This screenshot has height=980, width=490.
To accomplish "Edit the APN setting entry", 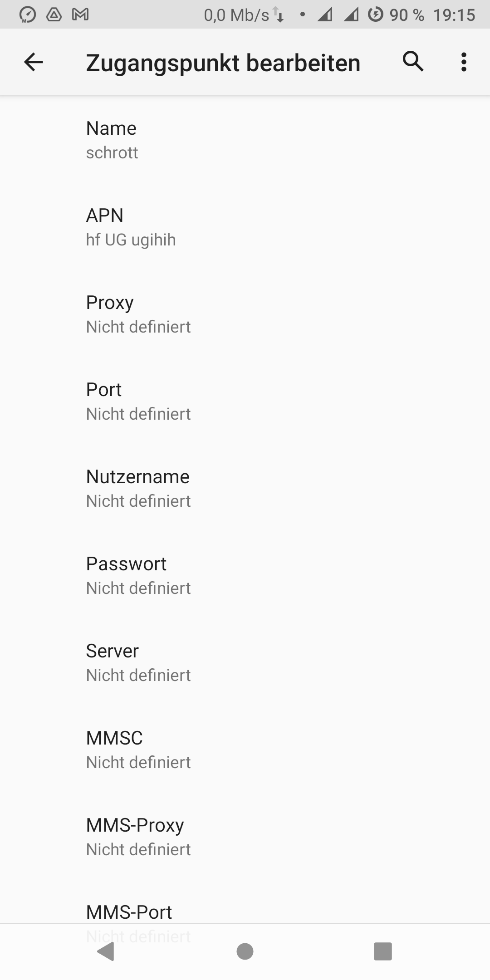I will point(245,227).
